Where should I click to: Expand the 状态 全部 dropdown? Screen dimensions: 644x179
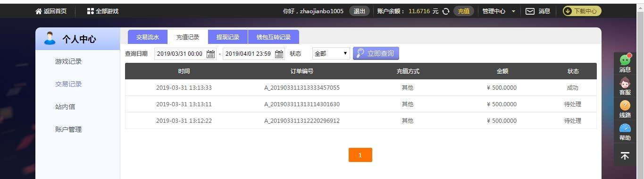point(331,53)
